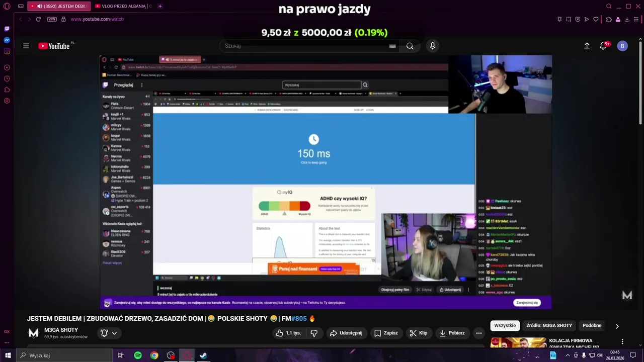Image resolution: width=644 pixels, height=362 pixels.
Task: Open Opera downloads icon
Action: [627, 19]
